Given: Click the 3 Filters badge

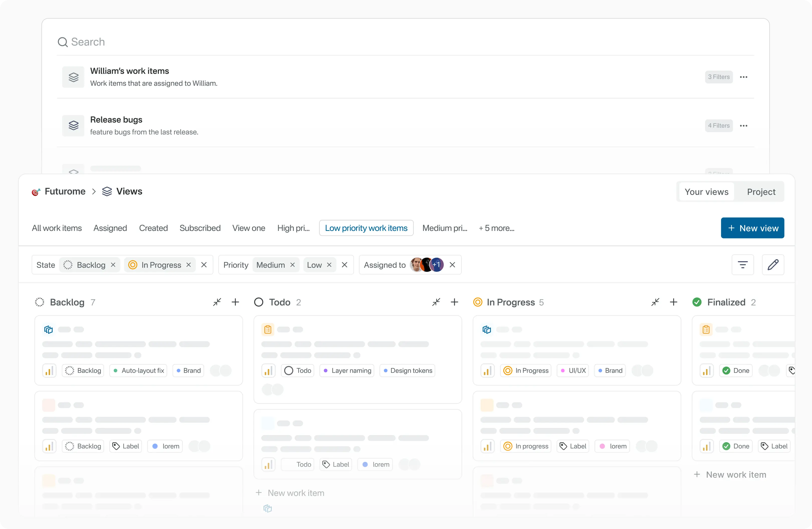Looking at the screenshot, I should coord(719,77).
